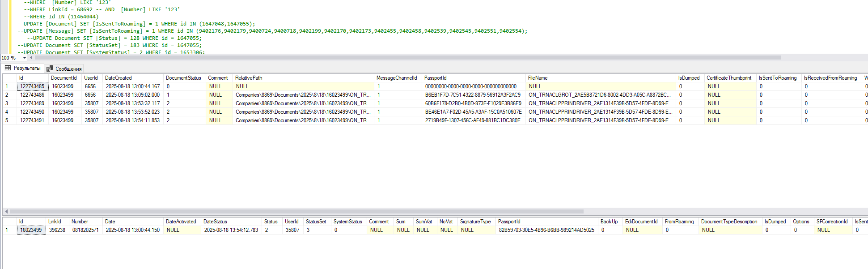Viewport: 868px width, 269px height.
Task: Select the MessageChannelId column header
Action: point(397,78)
